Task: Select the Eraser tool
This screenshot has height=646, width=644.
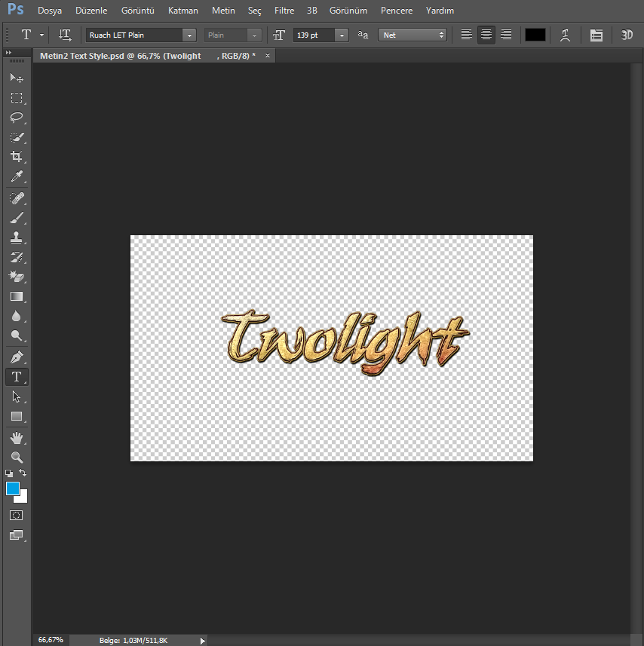Action: (17, 277)
